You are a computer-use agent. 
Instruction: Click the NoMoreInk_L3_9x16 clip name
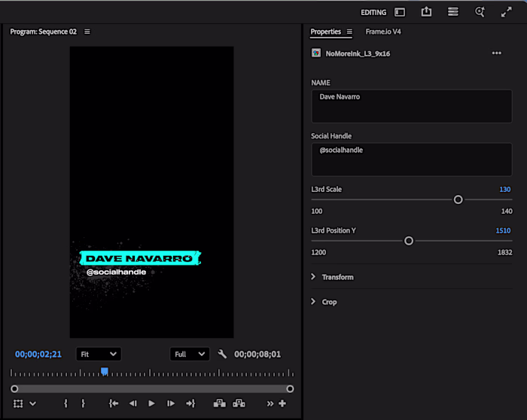pyautogui.click(x=358, y=53)
